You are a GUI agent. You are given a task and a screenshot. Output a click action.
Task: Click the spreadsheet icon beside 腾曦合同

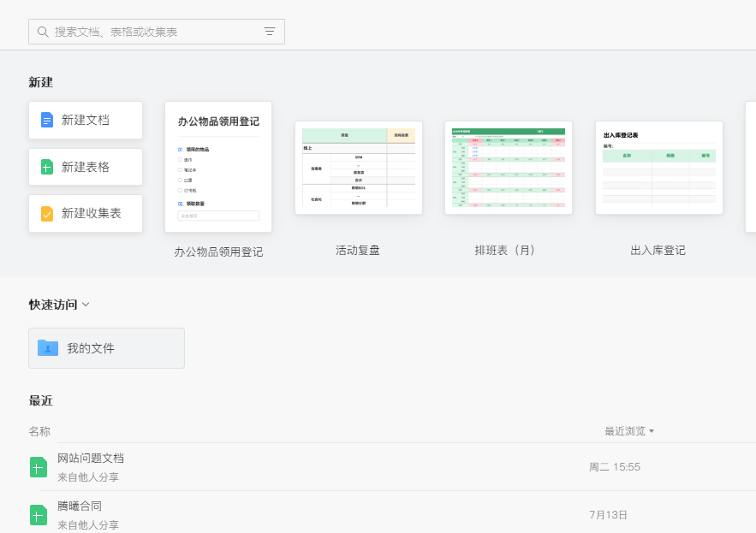click(38, 515)
